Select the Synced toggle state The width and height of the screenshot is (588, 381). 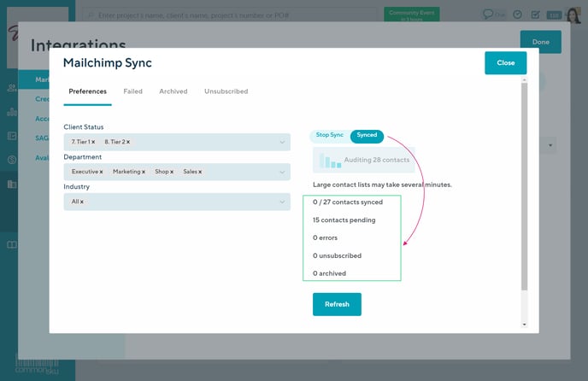tap(367, 135)
